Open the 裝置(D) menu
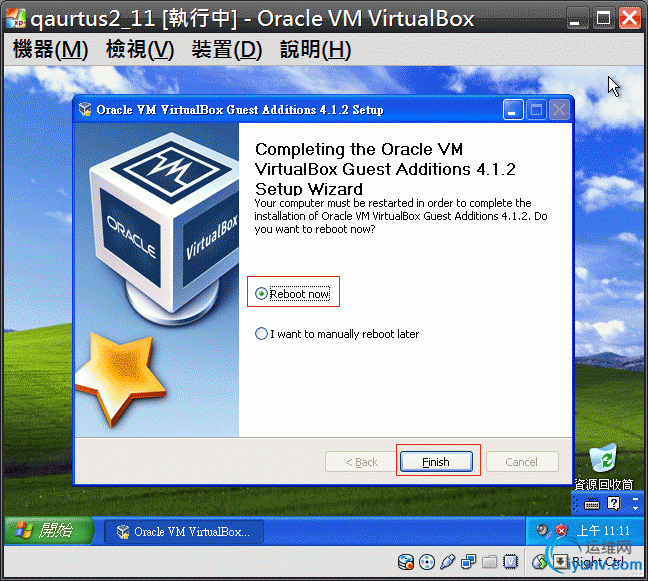 click(227, 50)
